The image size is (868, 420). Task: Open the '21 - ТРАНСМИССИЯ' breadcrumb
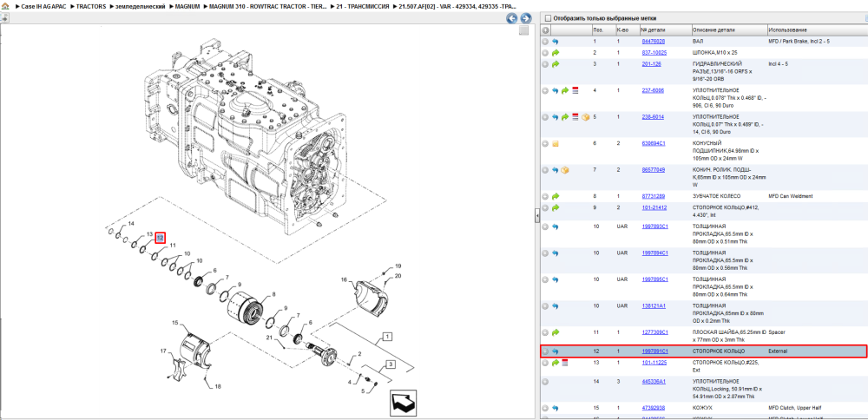(x=363, y=7)
